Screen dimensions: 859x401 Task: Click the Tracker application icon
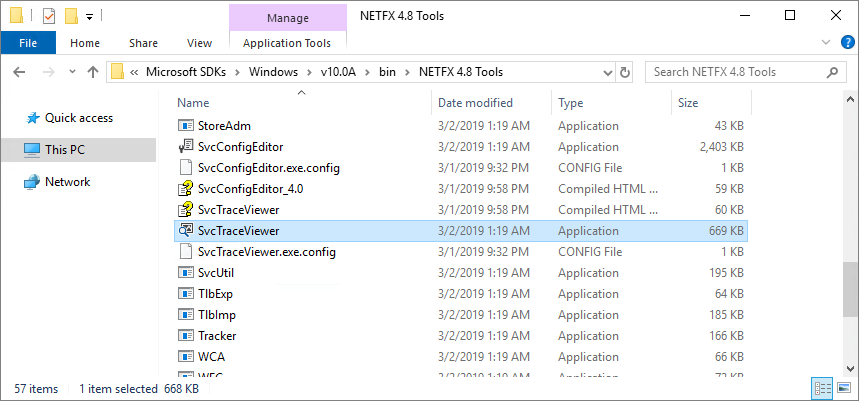coord(186,335)
